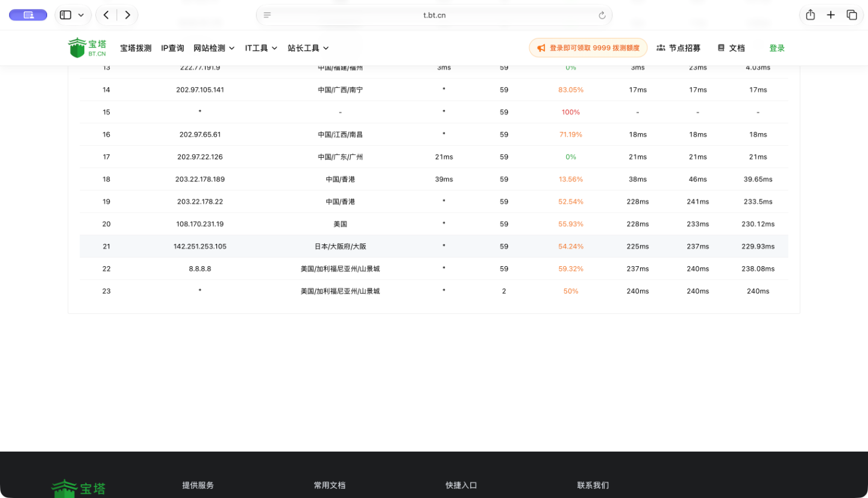Select IP address 142.251.253.105
This screenshot has height=498, width=868.
[x=200, y=246]
